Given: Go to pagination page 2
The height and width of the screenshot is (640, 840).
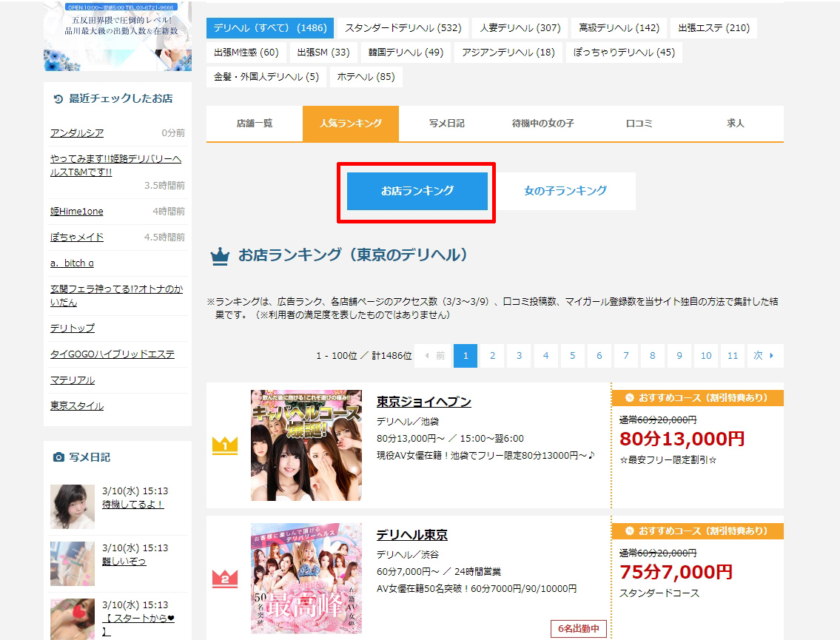Looking at the screenshot, I should click(492, 356).
